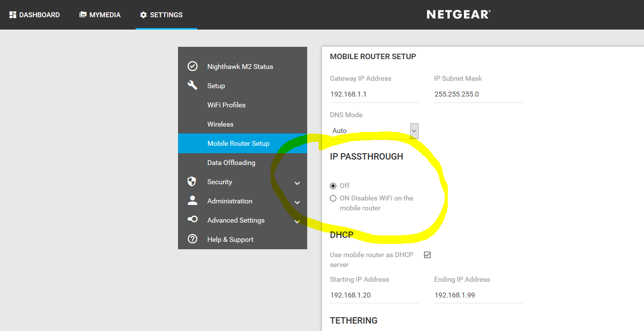Viewport: 644px width, 331px height.
Task: Open the Wireless settings link
Action: click(220, 124)
